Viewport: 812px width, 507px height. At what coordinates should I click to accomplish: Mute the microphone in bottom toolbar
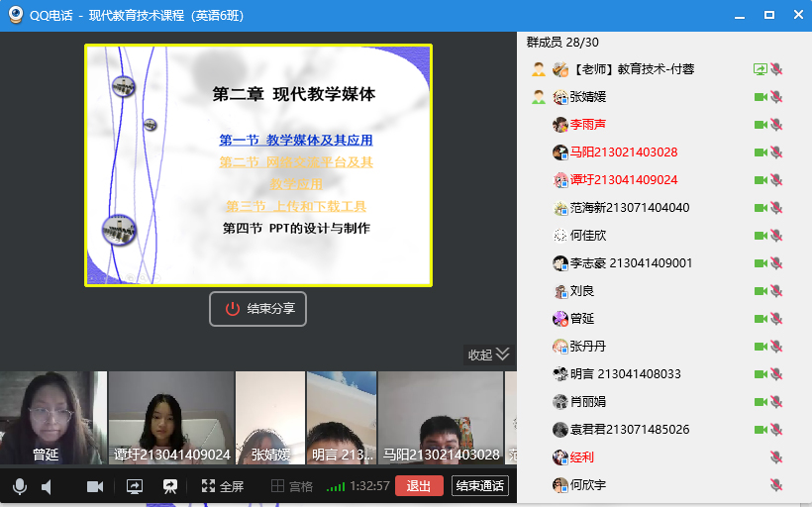(19, 486)
